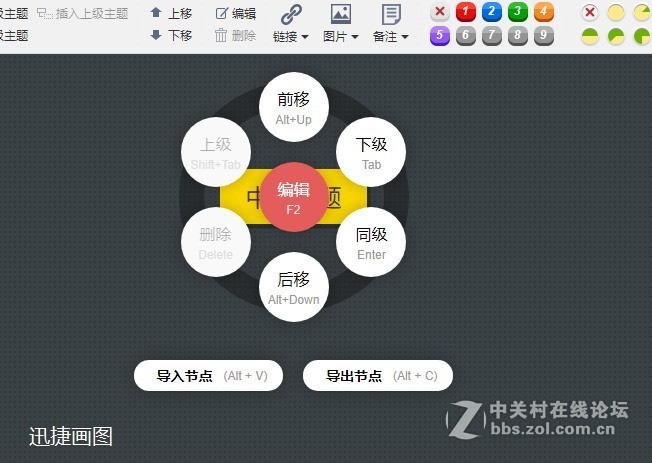This screenshot has width=652, height=463.
Task: Select the empty yellow progress circle
Action: [616, 12]
